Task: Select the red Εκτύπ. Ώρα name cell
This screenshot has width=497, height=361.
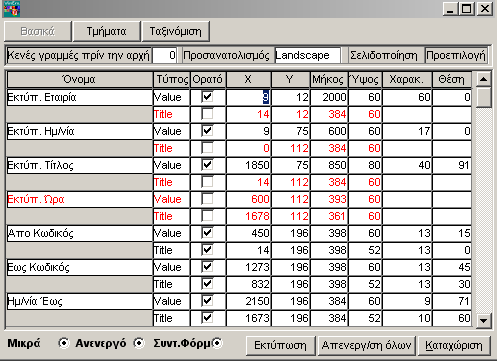Action: pyautogui.click(x=80, y=199)
